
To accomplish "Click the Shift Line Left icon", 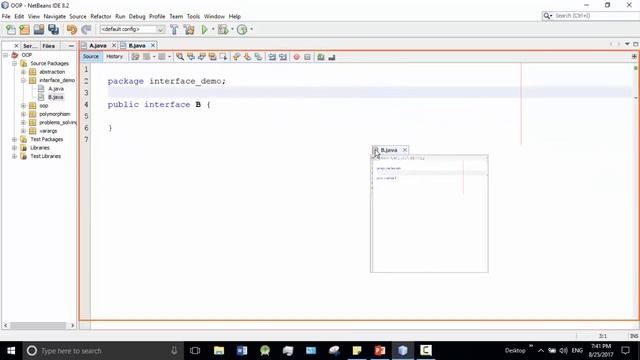I will click(x=272, y=57).
